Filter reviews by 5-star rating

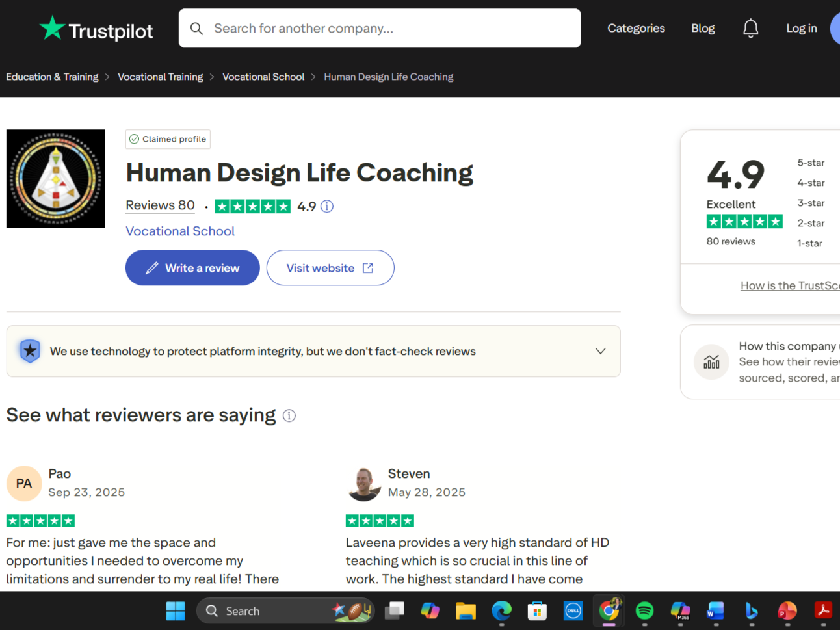pyautogui.click(x=811, y=163)
